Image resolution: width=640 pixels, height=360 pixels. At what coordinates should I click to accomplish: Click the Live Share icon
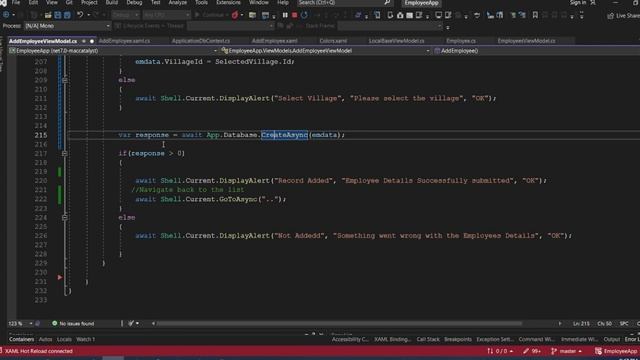point(610,16)
